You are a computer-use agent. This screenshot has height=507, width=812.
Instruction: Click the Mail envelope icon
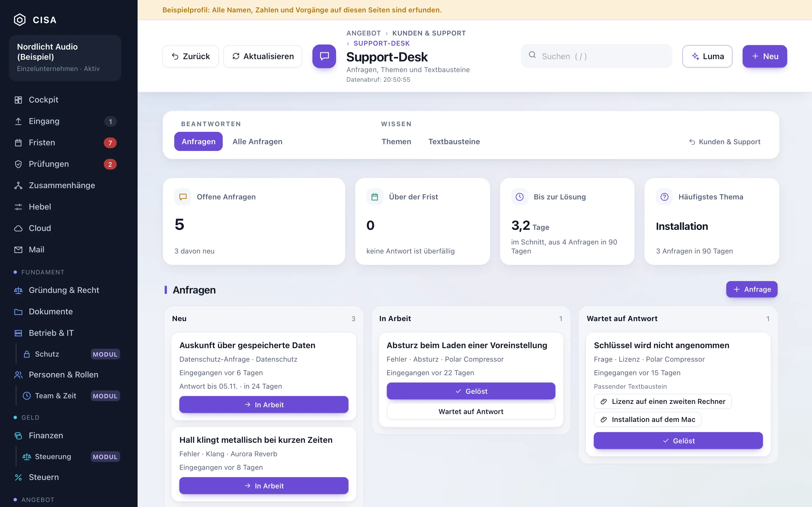(18, 250)
